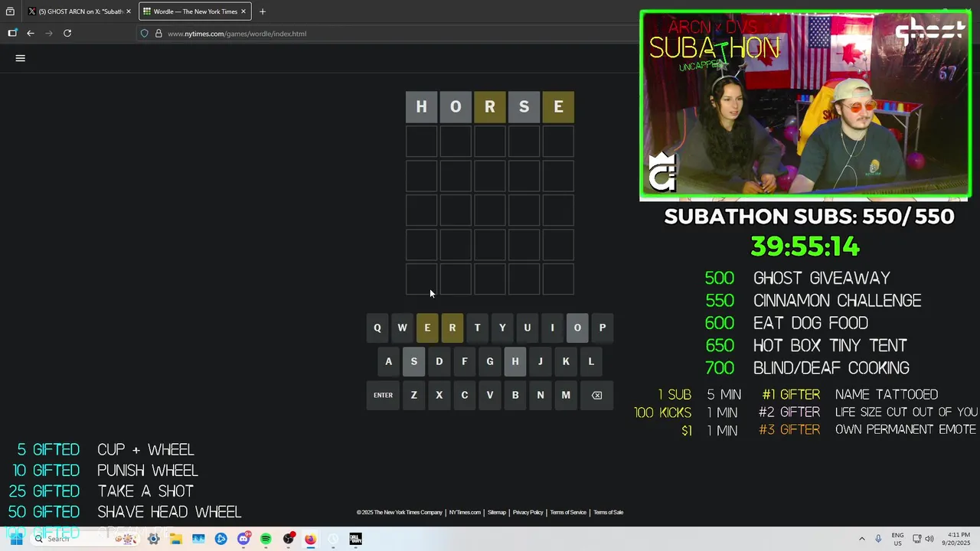980x551 pixels.
Task: Tap the yellow R key
Action: pyautogui.click(x=452, y=328)
